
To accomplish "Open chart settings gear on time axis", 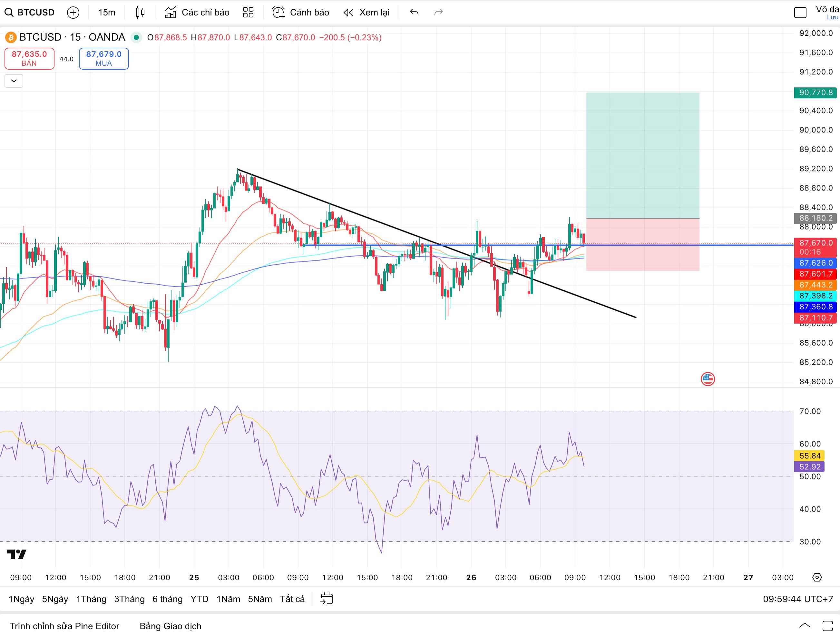I will point(817,578).
